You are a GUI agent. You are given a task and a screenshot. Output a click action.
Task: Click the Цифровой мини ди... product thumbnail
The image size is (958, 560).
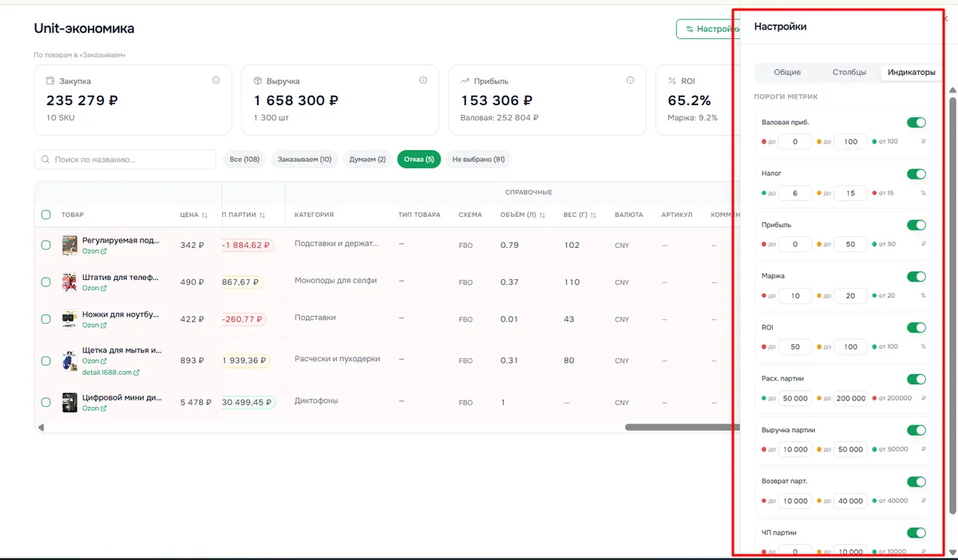pos(70,402)
